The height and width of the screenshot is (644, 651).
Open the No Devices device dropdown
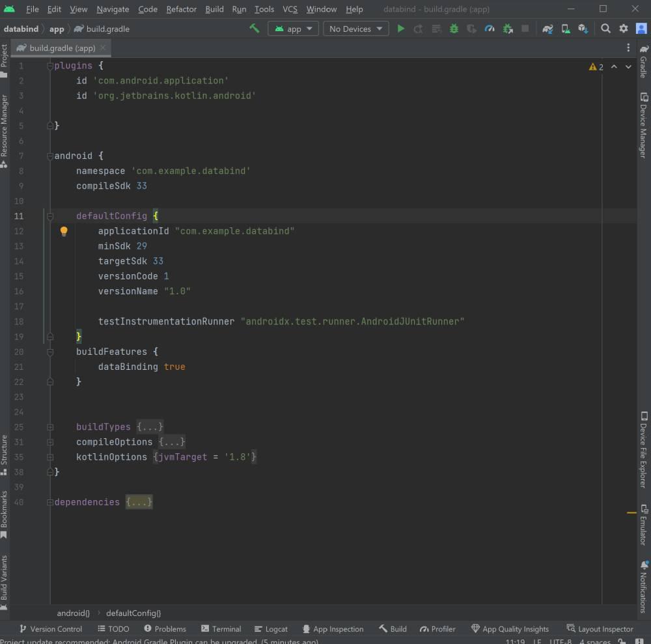[355, 29]
